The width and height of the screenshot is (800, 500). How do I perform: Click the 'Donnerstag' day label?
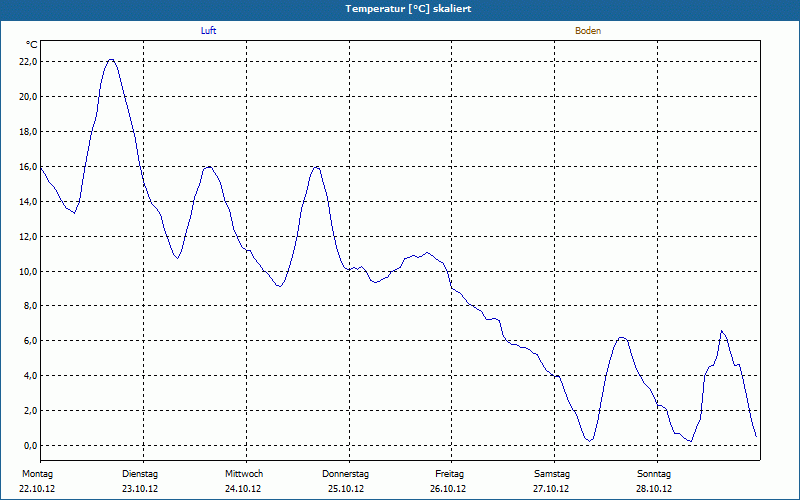click(345, 474)
